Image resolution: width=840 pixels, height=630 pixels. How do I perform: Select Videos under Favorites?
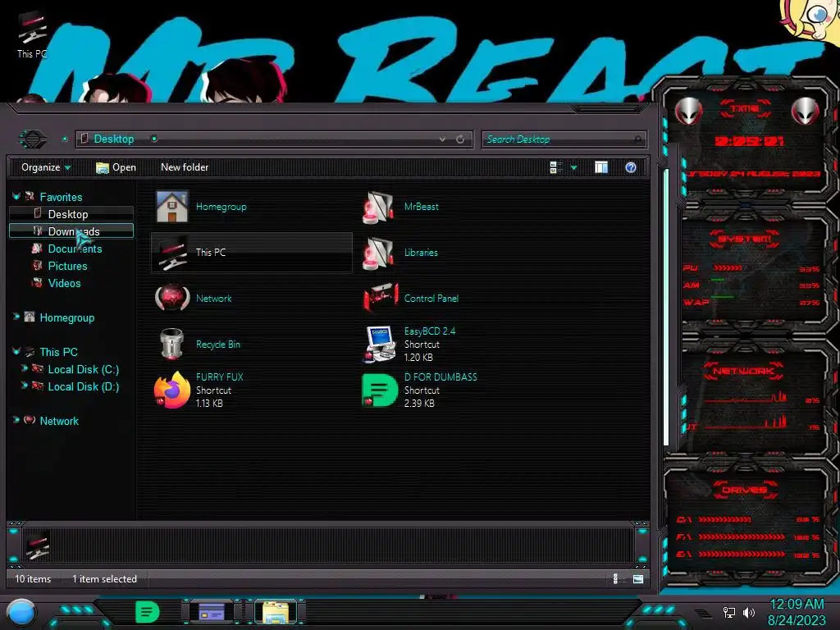[x=64, y=283]
